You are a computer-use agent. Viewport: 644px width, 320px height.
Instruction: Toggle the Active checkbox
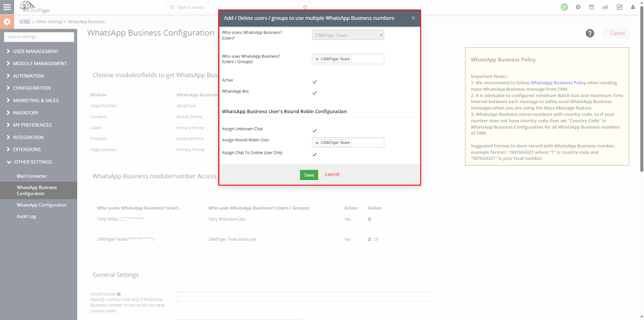pos(314,82)
